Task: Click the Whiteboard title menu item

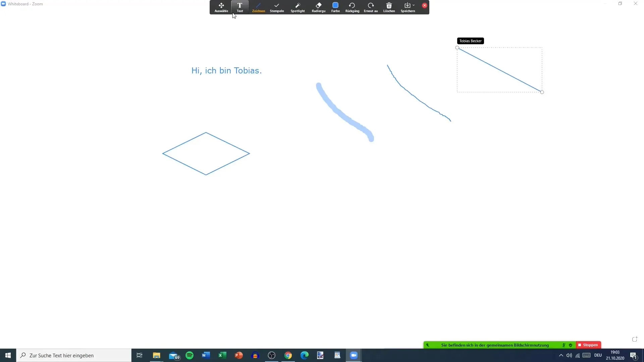Action: pyautogui.click(x=25, y=4)
